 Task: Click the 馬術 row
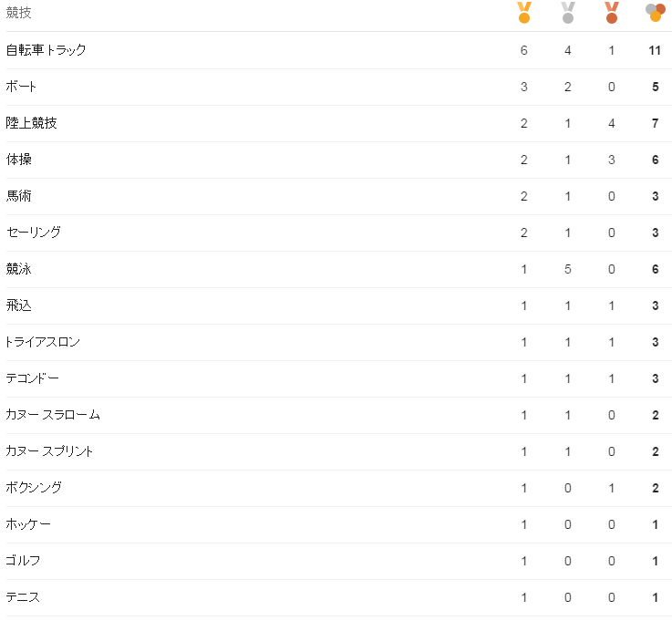[19, 196]
